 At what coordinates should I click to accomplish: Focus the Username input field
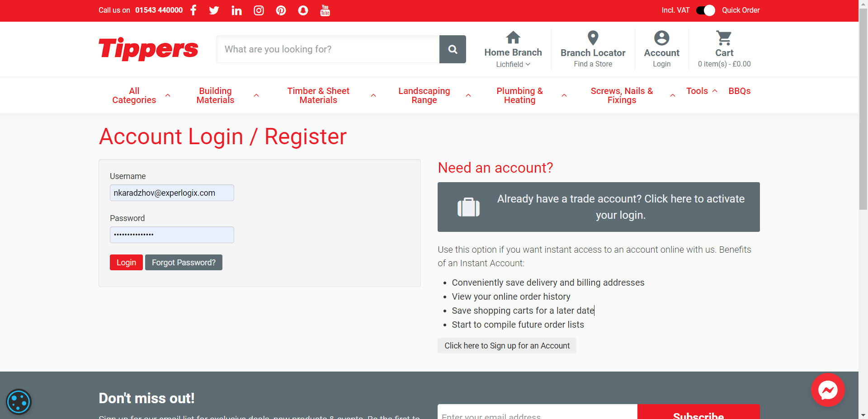[172, 193]
